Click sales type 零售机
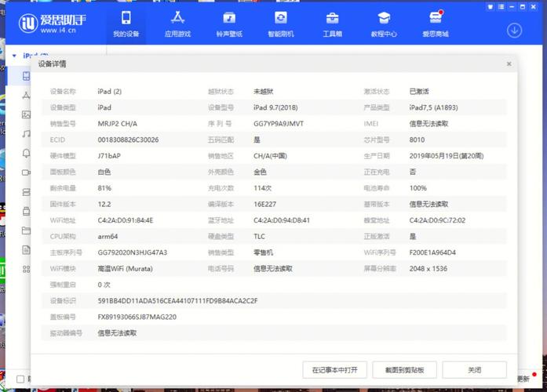Viewport: 547px width, 392px height. (x=264, y=252)
